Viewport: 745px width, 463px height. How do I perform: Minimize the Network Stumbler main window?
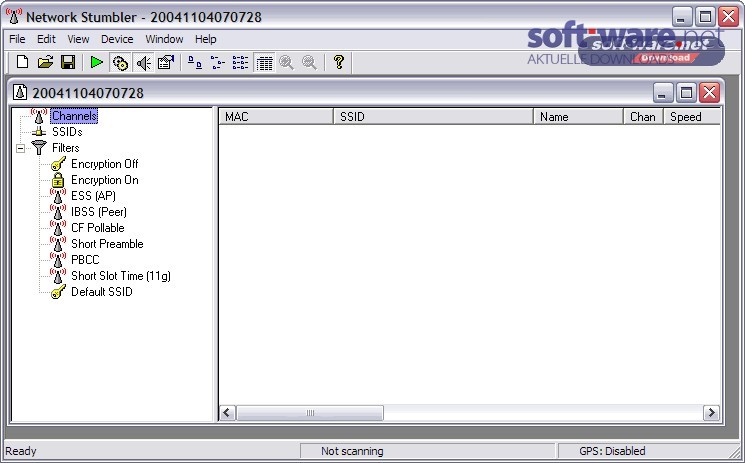682,17
